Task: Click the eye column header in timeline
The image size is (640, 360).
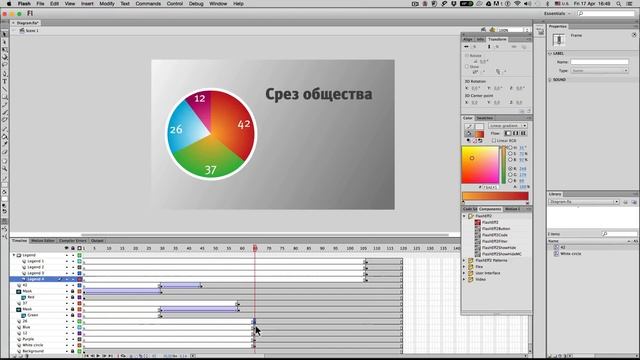Action: (x=67, y=248)
